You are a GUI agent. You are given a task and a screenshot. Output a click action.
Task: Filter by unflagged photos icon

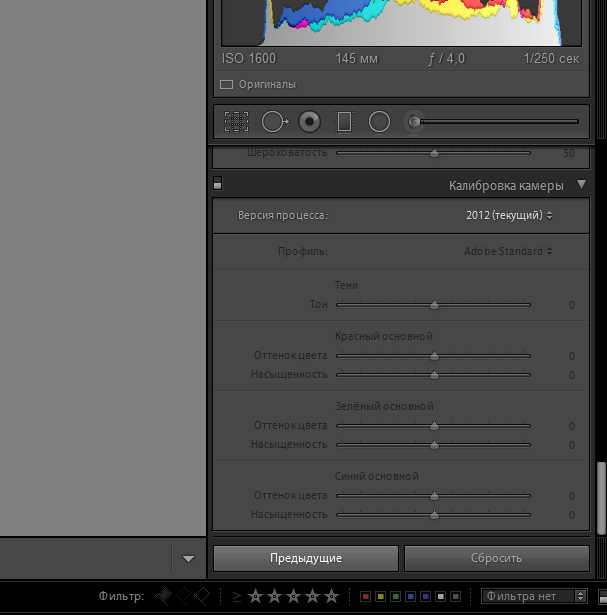pos(183,596)
